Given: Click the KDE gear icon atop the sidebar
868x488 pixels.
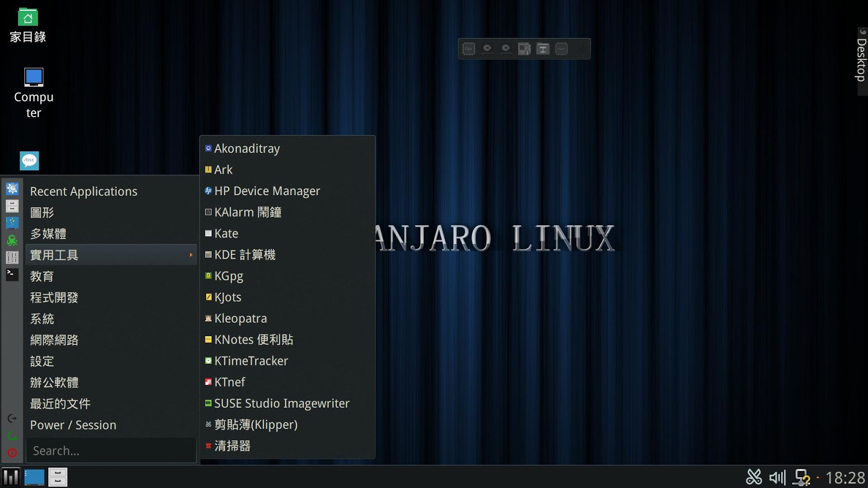Looking at the screenshot, I should [11, 188].
